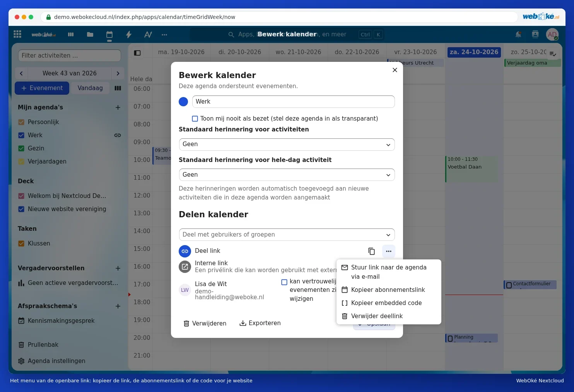Image resolution: width=574 pixels, height=392 pixels.
Task: Check 'kan vertrouwelijke evenementen wijzigen' for Lisa
Action: [x=284, y=282]
